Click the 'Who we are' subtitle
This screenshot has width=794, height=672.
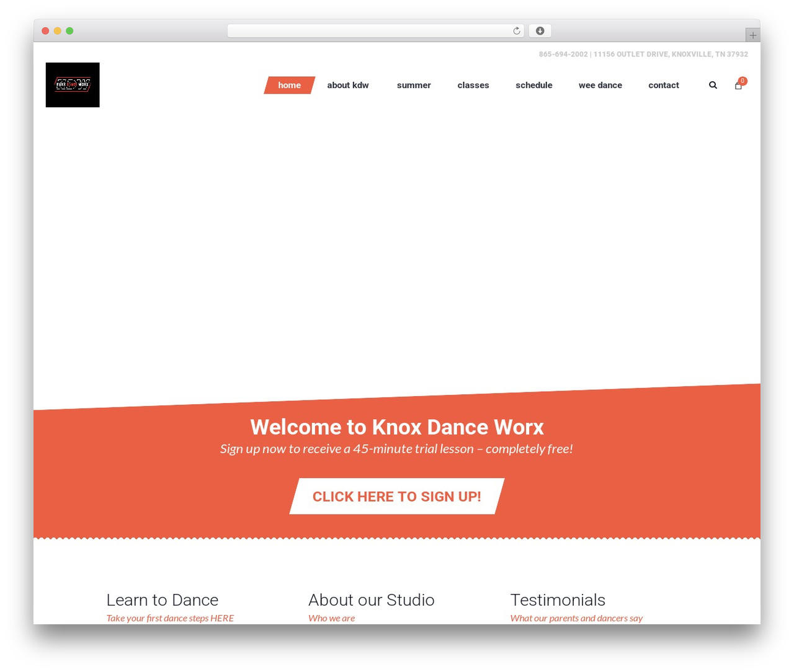coord(332,618)
